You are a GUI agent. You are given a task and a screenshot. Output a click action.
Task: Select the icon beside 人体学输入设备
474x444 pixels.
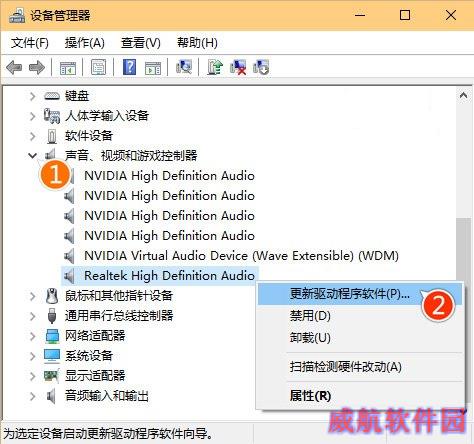coord(52,116)
